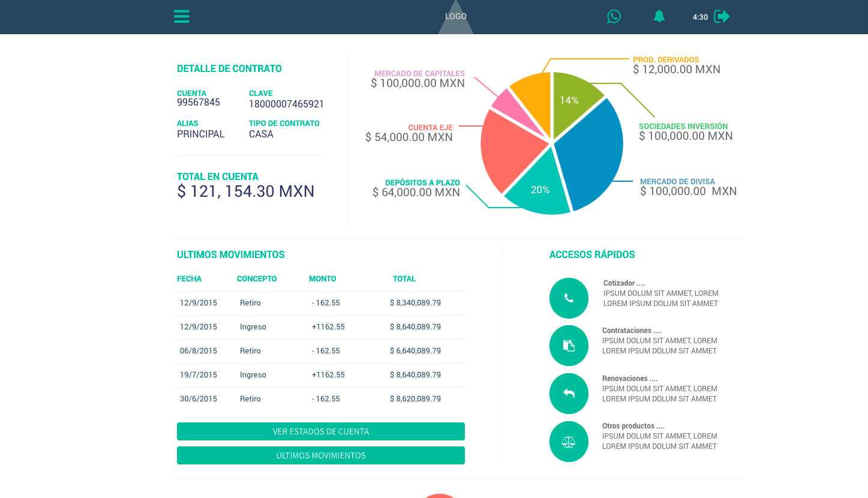The image size is (868, 498).
Task: Select the Renovaciones reply arrow icon
Action: point(569,394)
